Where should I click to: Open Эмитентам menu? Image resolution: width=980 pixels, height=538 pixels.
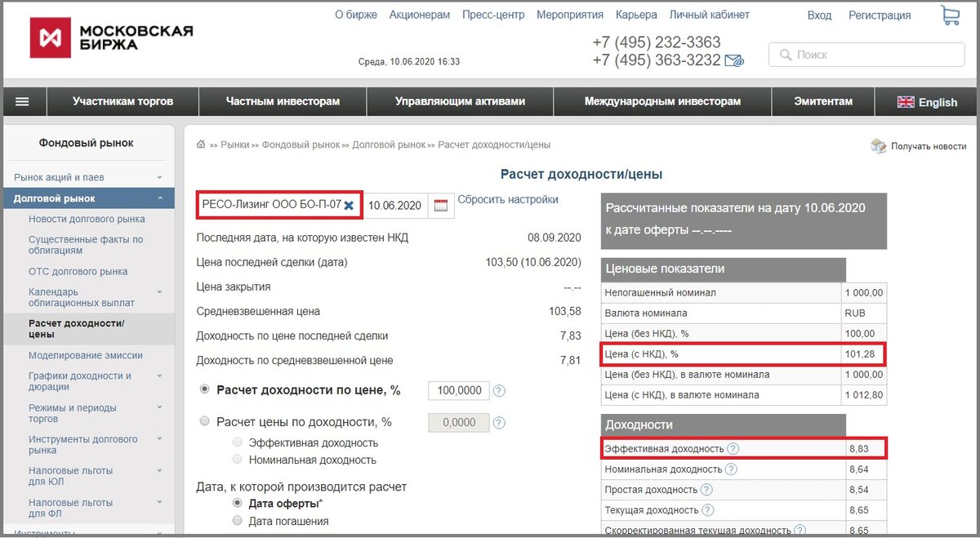pos(823,102)
